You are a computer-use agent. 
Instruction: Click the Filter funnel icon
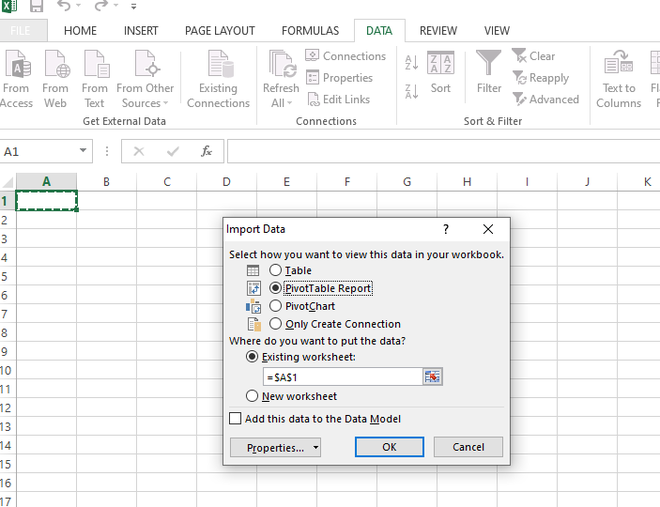click(489, 65)
